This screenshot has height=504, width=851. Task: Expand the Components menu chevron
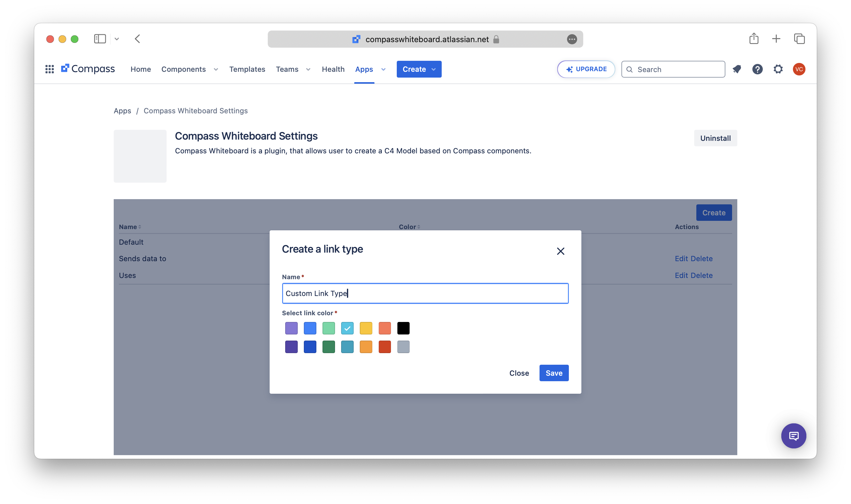point(216,69)
